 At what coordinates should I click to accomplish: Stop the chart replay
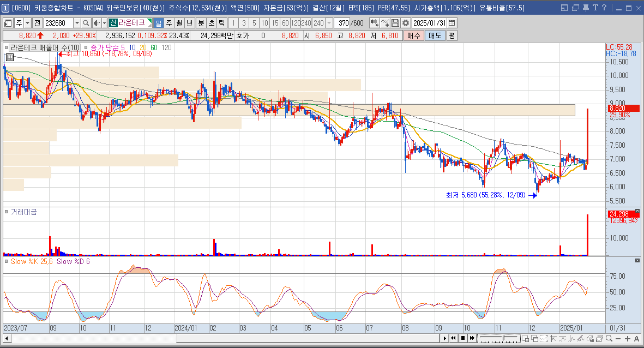[463, 339]
